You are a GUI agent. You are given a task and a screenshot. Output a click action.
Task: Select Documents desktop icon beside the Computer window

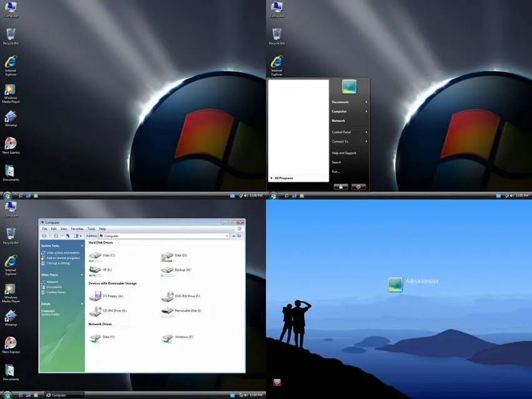coord(11,372)
